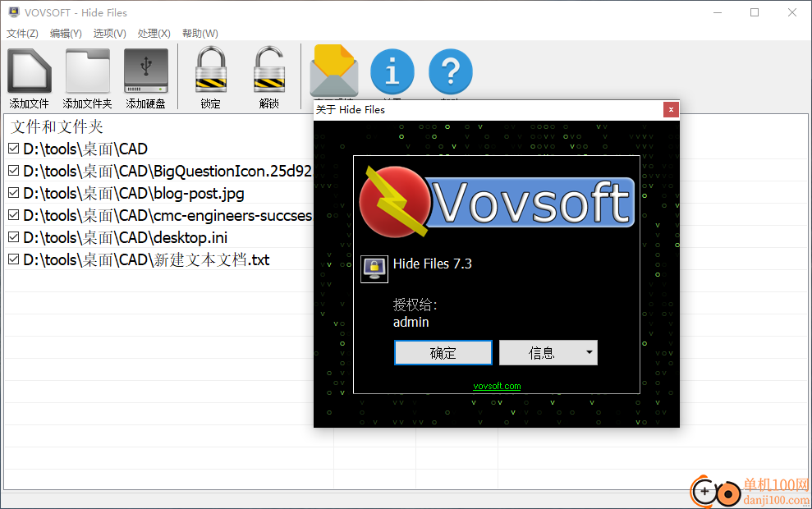The width and height of the screenshot is (812, 509).
Task: Click the blue question mark help icon
Action: [451, 71]
